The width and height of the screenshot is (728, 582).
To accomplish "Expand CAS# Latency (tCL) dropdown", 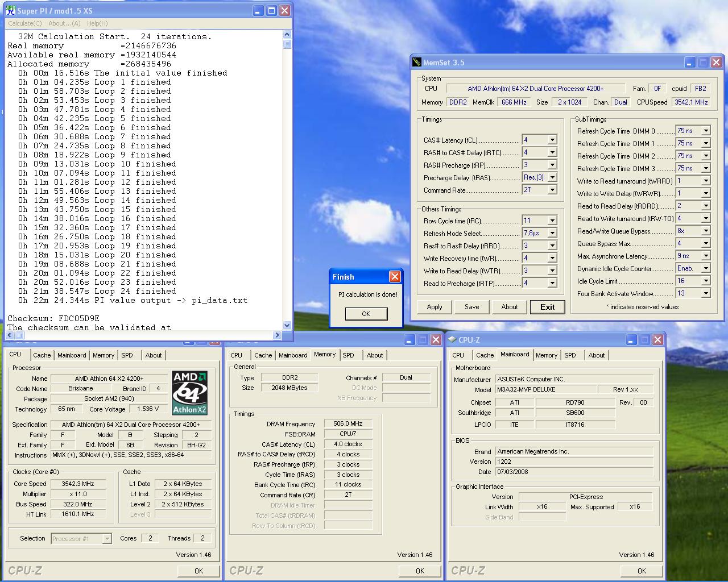I will coord(552,140).
